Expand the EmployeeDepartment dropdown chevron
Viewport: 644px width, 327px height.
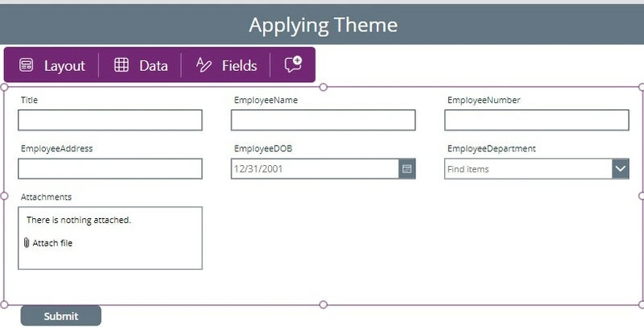click(x=620, y=169)
